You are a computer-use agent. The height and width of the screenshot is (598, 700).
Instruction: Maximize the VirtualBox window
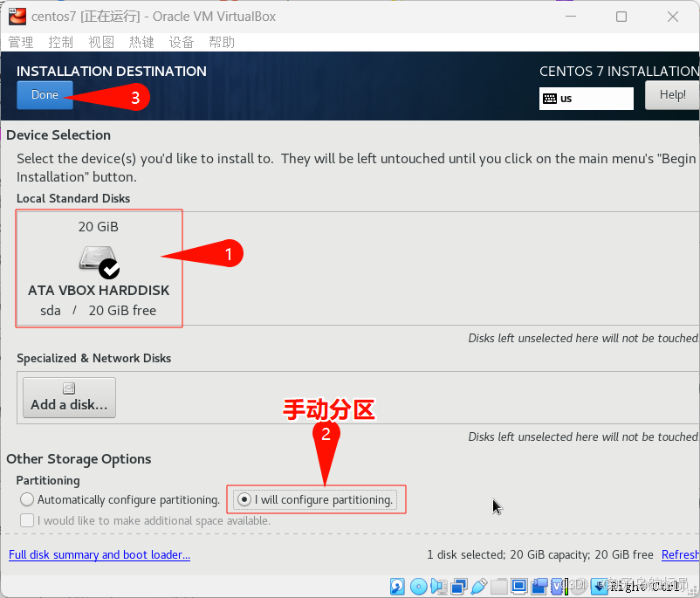(x=621, y=17)
